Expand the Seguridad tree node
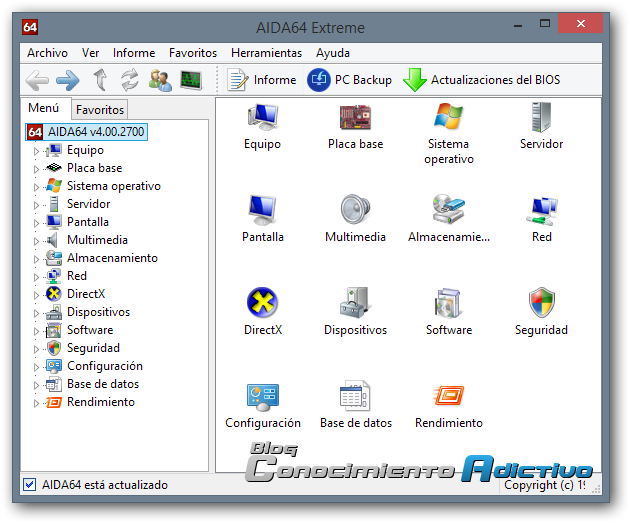The width and height of the screenshot is (630, 523). click(x=36, y=349)
